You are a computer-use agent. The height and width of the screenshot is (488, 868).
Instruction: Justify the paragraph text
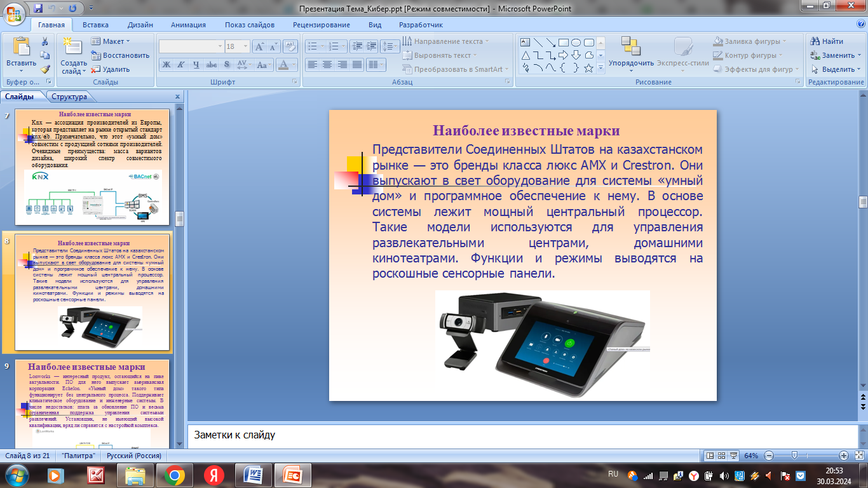357,65
